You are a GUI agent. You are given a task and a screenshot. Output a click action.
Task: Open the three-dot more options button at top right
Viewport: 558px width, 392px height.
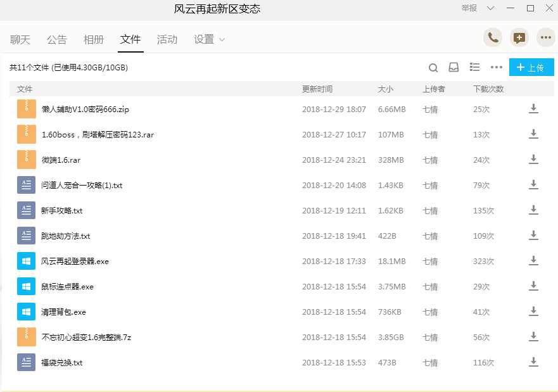(x=545, y=38)
